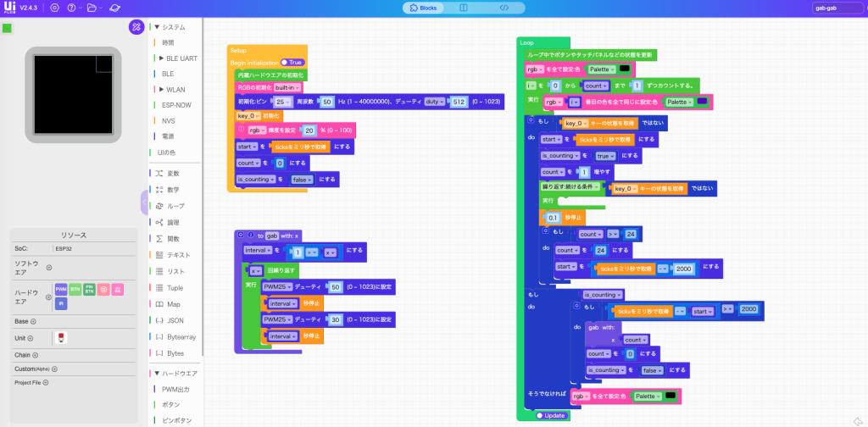
Task: Select the PWM hardware chip icon
Action: pos(61,290)
